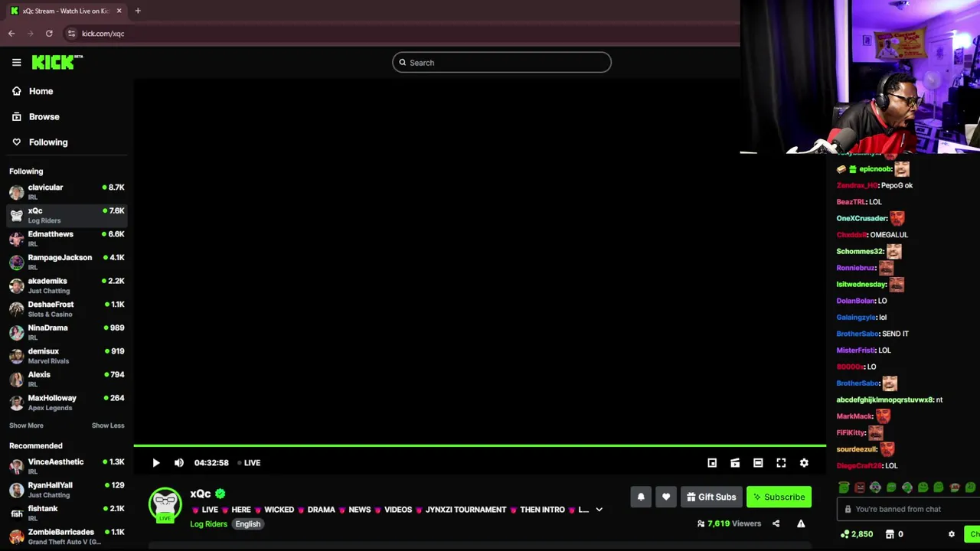This screenshot has height=551, width=980.
Task: Expand the stream title chevron
Action: click(x=599, y=510)
